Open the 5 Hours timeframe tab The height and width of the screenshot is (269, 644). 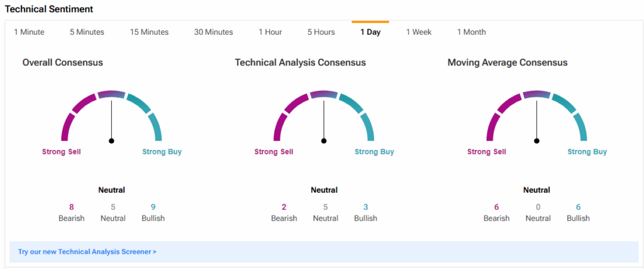tap(321, 32)
